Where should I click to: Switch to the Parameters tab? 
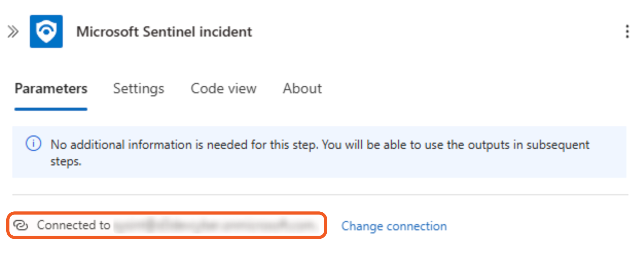(x=51, y=89)
